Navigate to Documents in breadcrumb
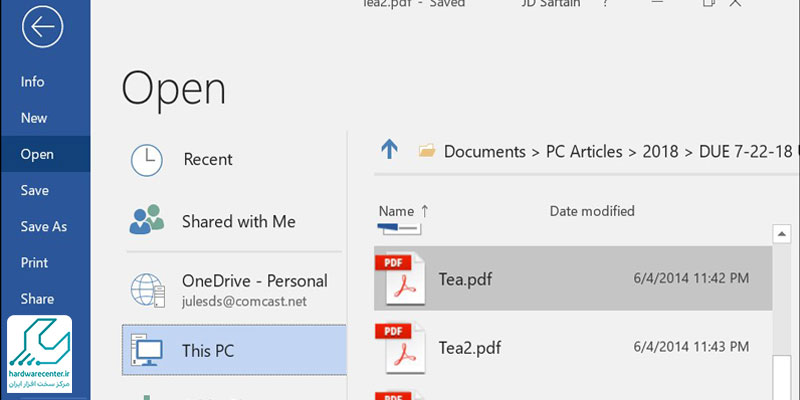This screenshot has height=400, width=800. point(485,152)
